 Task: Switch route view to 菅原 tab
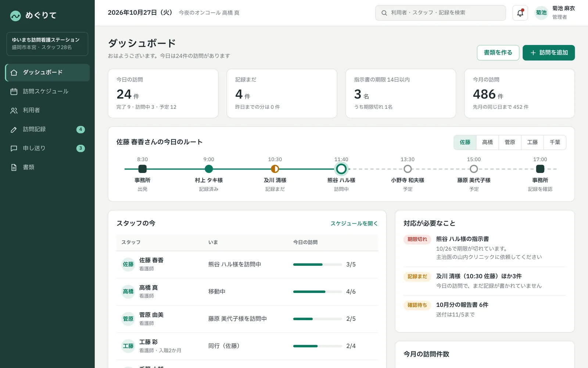(x=510, y=142)
